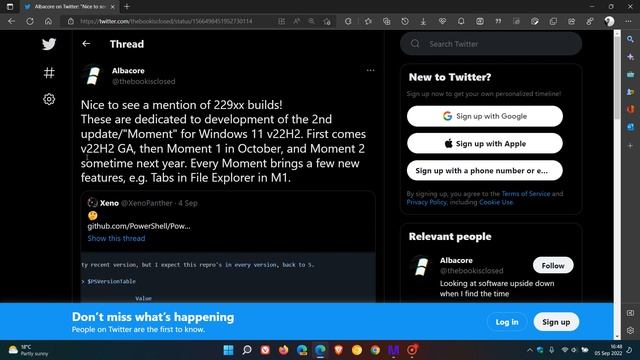Viewport: 640px width, 360px height.
Task: Open the Terms of Service link
Action: [x=526, y=194]
